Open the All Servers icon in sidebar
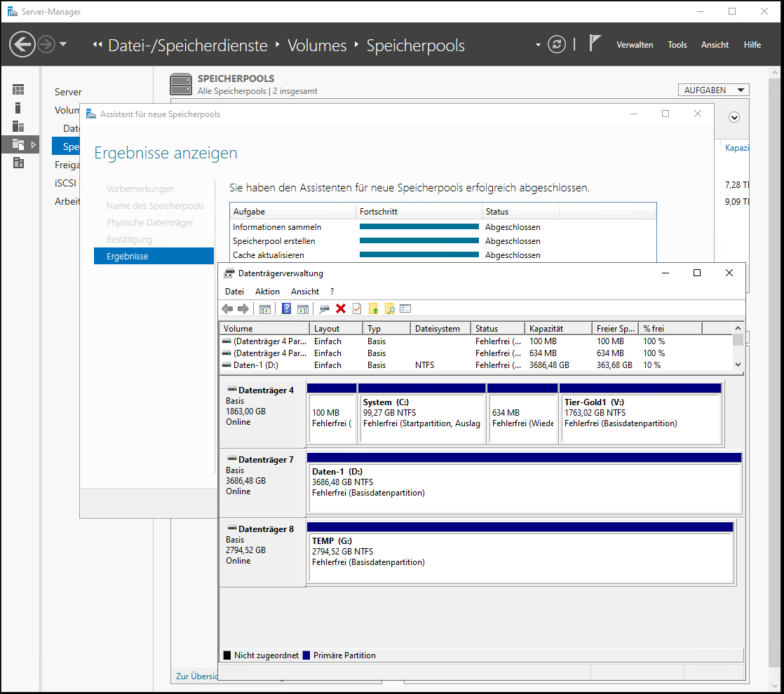 pos(18,126)
